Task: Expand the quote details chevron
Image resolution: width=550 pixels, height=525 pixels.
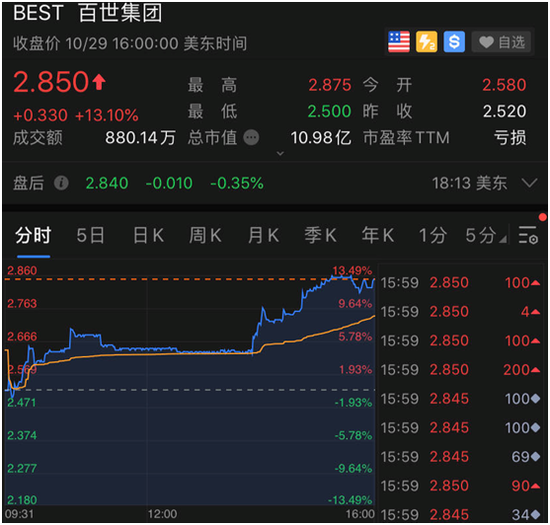Action: (280, 153)
